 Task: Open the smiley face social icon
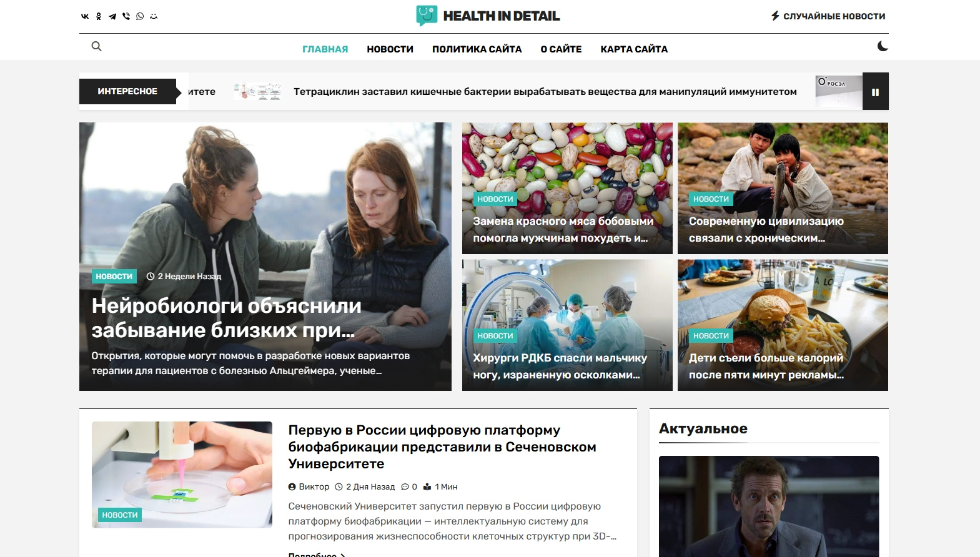(154, 17)
